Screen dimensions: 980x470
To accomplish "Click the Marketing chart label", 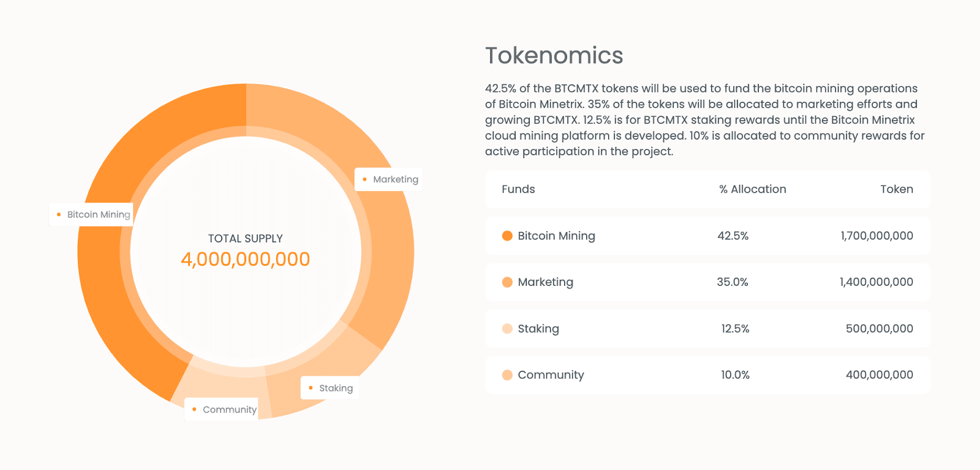I will click(x=388, y=179).
